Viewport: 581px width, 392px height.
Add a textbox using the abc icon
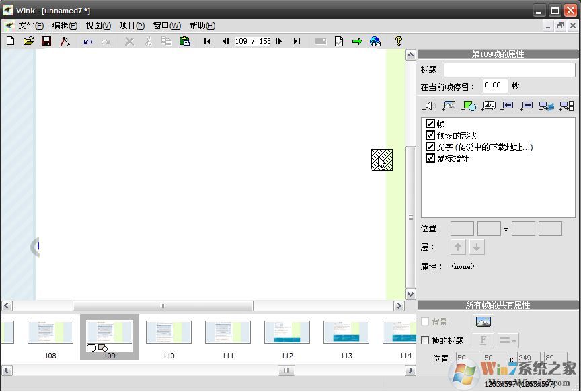click(x=489, y=106)
